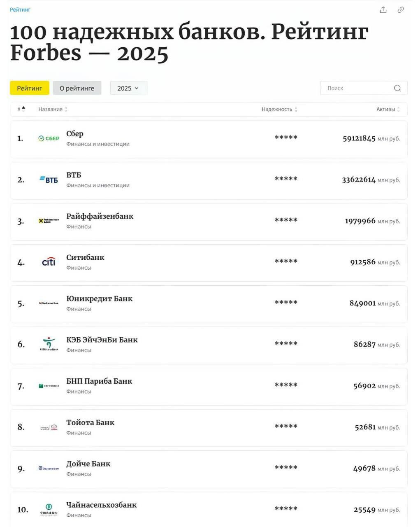Viewport: 420px width, 527px height.
Task: Click the Deutsche Bank logo
Action: [x=49, y=469]
